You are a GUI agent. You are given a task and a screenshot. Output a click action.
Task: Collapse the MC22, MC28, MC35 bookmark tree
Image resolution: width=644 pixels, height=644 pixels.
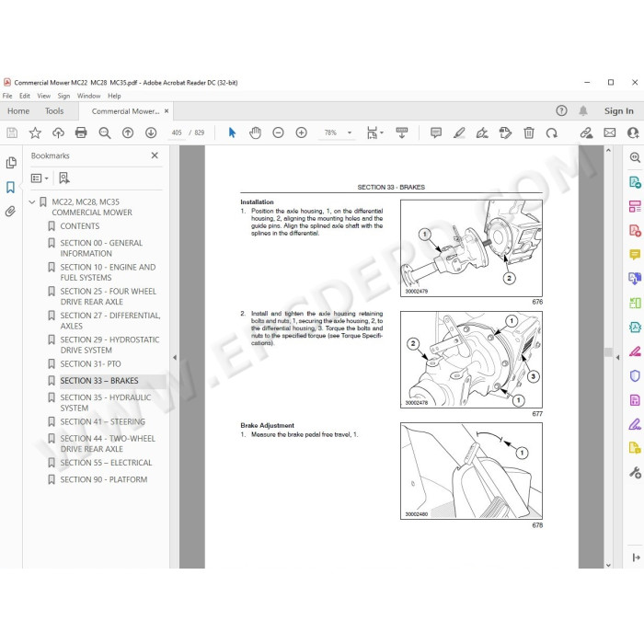point(32,202)
